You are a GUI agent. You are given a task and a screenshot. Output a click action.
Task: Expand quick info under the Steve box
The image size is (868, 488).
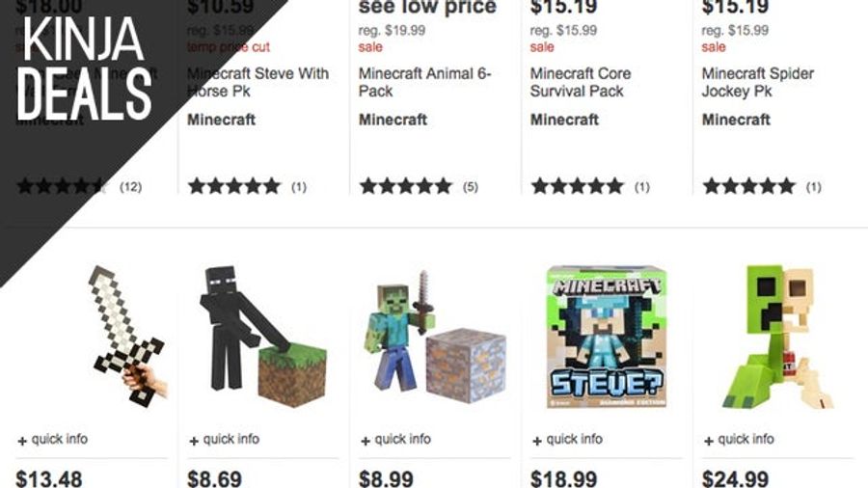567,440
